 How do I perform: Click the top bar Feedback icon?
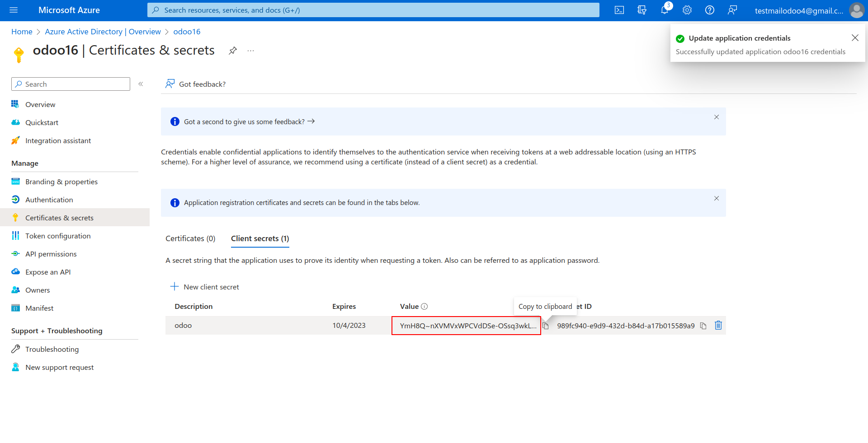[x=732, y=10]
